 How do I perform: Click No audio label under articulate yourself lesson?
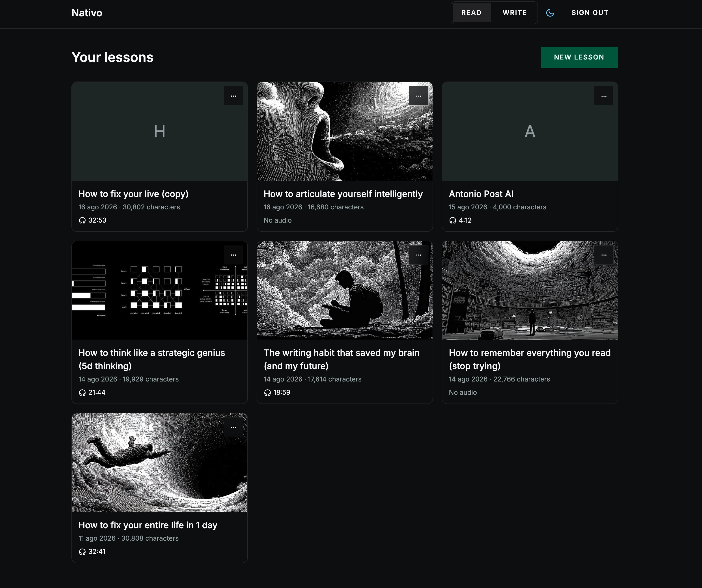277,220
